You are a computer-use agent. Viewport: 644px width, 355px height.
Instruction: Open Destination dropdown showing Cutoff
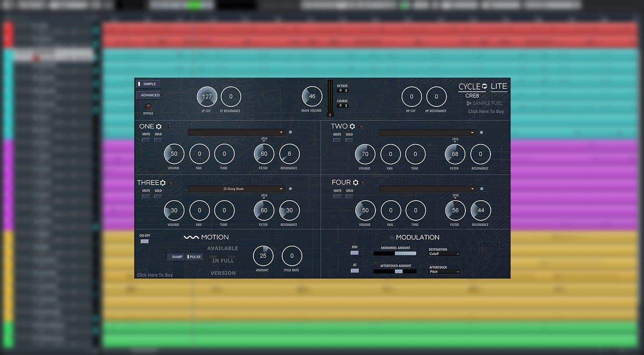click(444, 254)
